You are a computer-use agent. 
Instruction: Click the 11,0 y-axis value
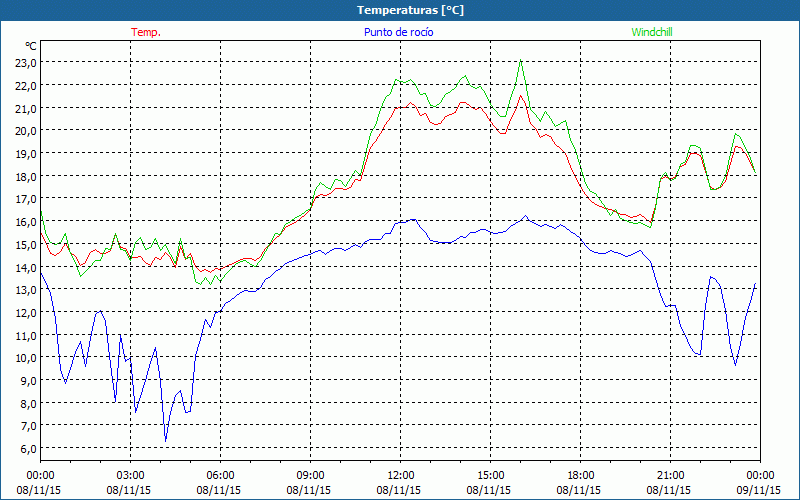click(x=26, y=336)
